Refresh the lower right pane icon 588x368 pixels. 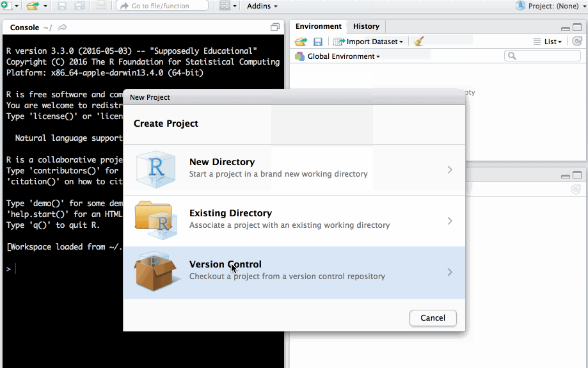576,189
